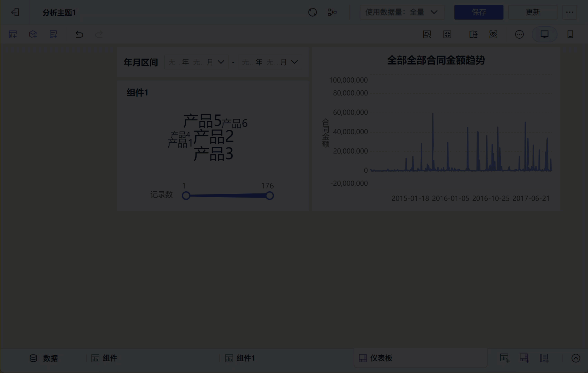Viewport: 588px width, 373px height.
Task: Select the add new chart icon bottom right
Action: click(504, 358)
